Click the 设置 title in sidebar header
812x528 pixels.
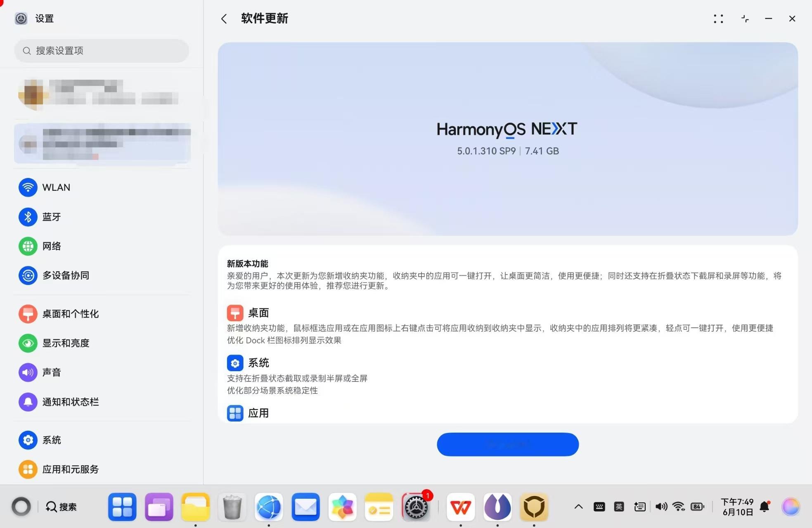coord(45,19)
